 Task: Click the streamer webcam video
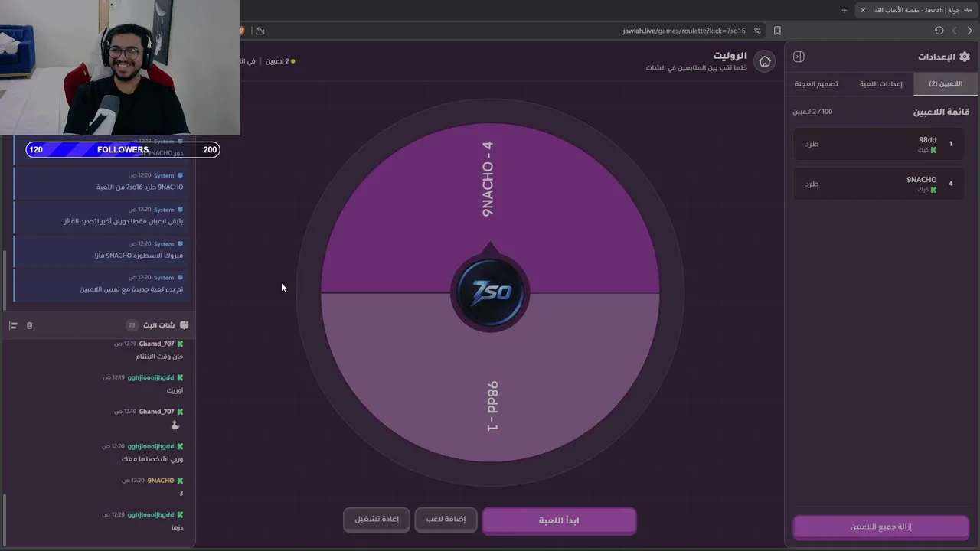pyautogui.click(x=120, y=67)
